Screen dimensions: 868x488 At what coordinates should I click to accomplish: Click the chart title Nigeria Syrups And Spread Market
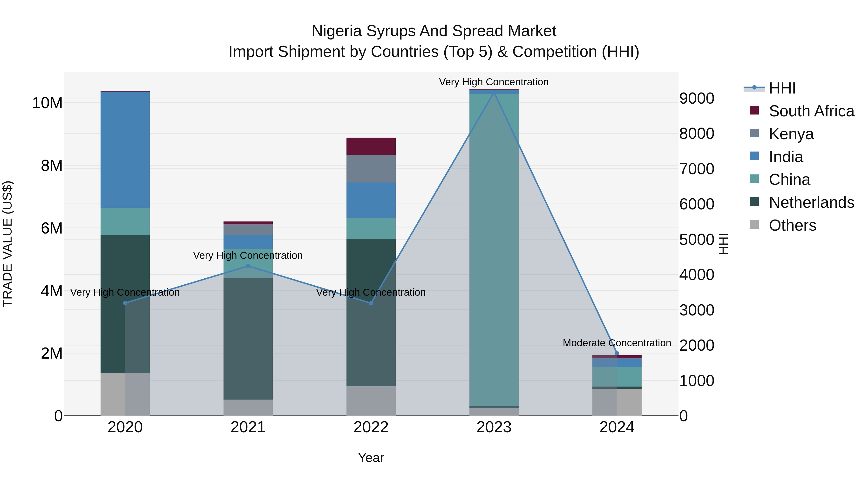click(434, 31)
